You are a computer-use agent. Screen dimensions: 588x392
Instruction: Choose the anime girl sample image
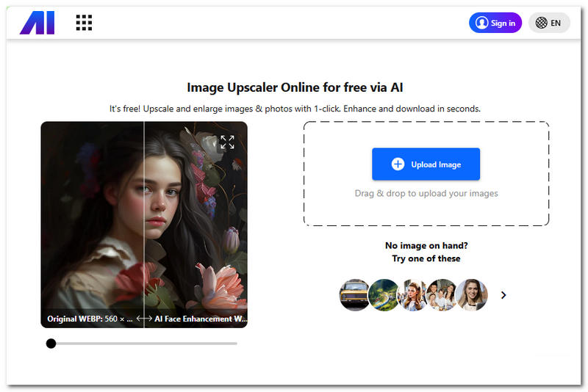(412, 295)
